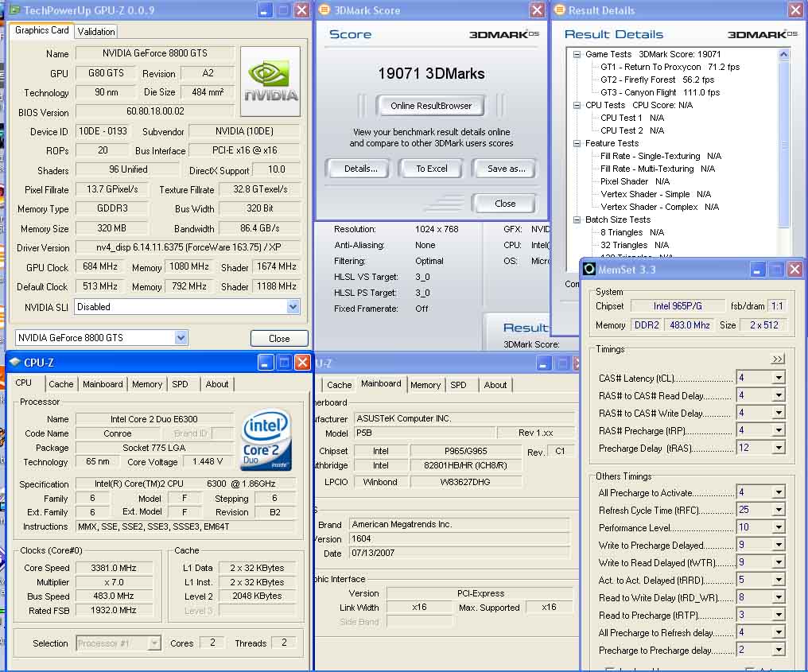
Task: Open All Precharge to Activate dropdown
Action: tap(779, 492)
